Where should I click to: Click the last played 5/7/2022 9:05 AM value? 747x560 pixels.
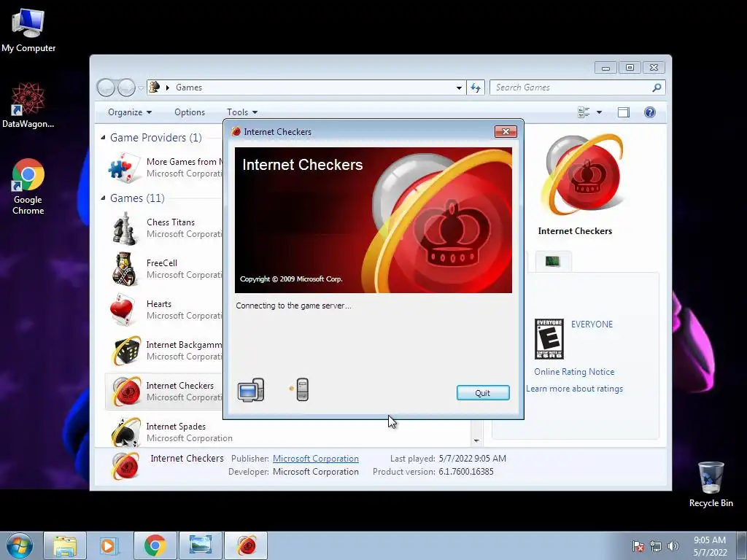[472, 459]
